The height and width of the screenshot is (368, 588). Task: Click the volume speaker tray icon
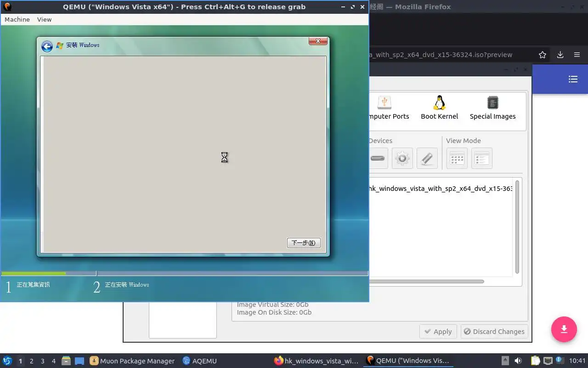click(x=518, y=361)
